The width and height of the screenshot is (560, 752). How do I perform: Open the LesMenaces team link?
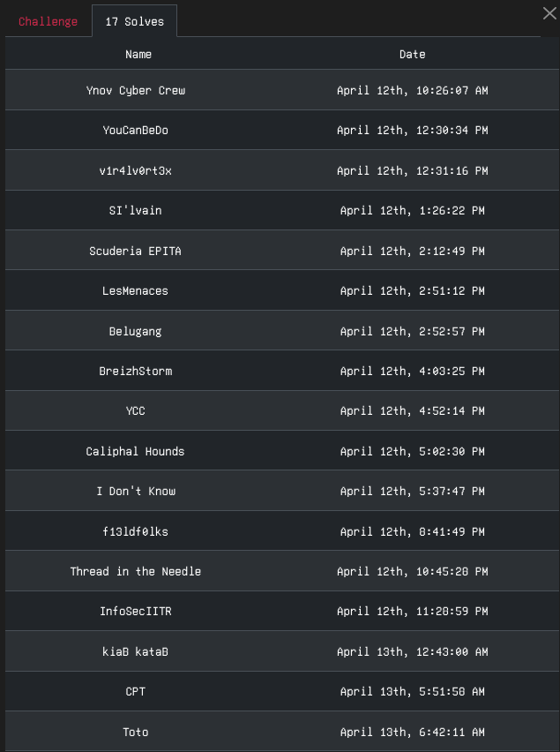coord(136,291)
